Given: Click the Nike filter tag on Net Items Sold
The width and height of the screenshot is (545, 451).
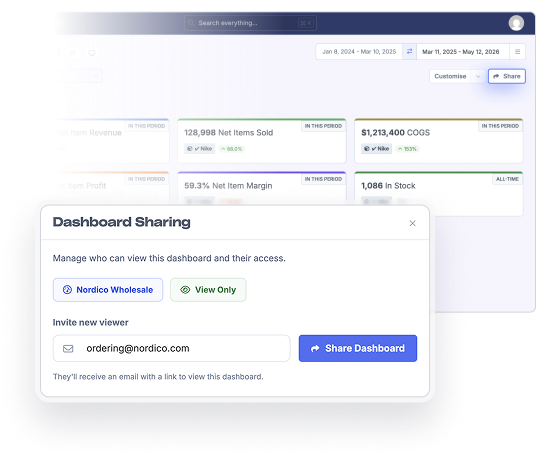Looking at the screenshot, I should (x=200, y=149).
